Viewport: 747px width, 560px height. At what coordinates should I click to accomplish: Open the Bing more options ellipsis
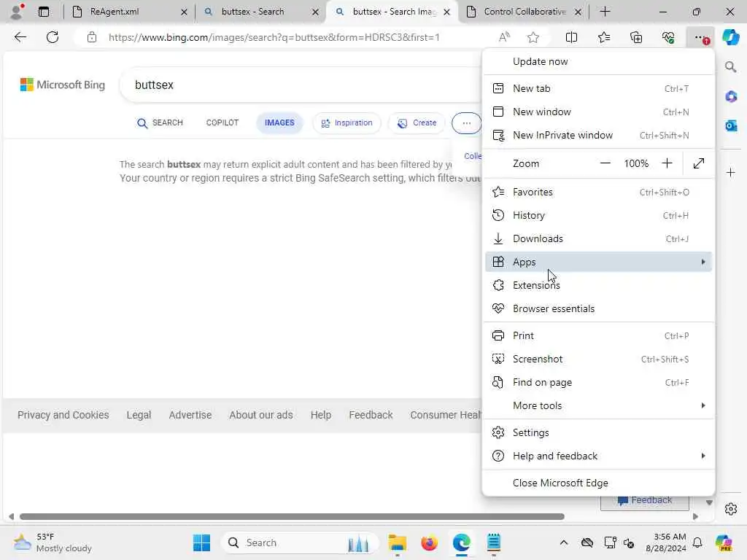point(466,122)
